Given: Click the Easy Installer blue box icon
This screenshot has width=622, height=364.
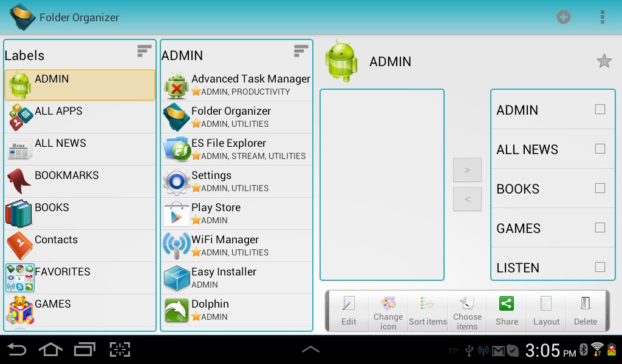Looking at the screenshot, I should point(177,278).
